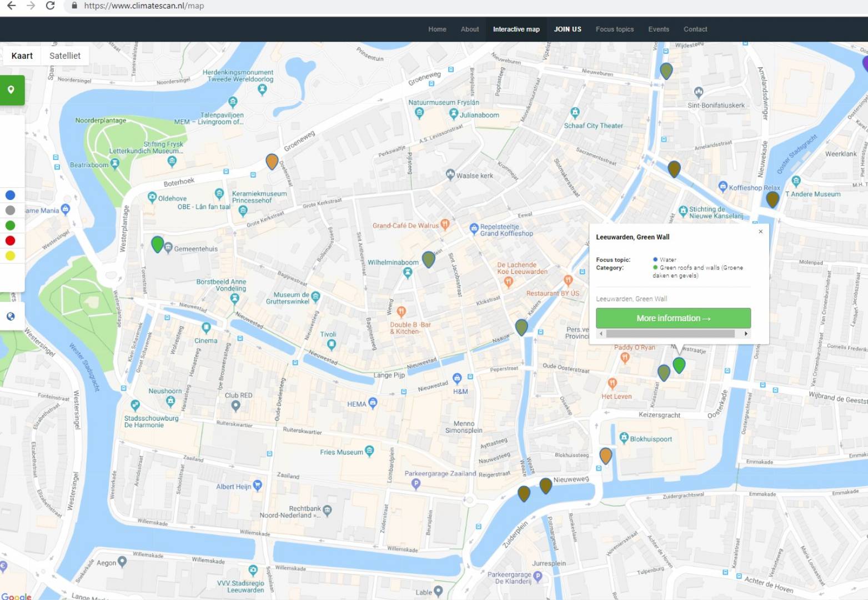Click brown marker near Amelandsstraat canal
This screenshot has height=600, width=868.
click(x=674, y=169)
